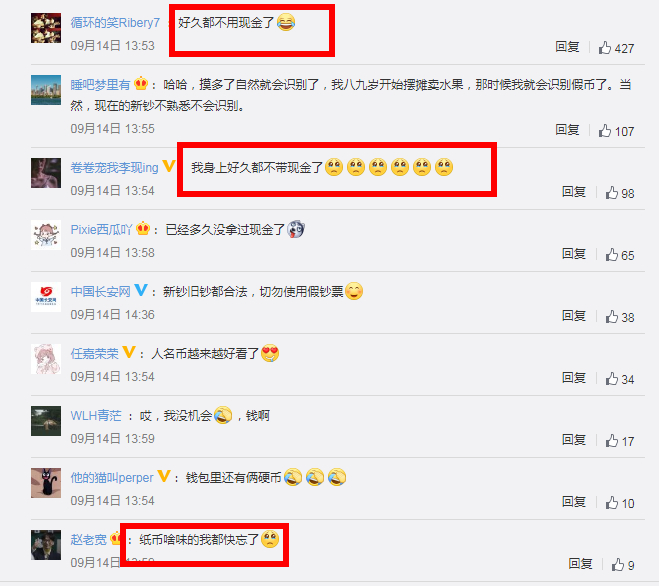Reply to 循环的笑Ribery7's comment
The height and width of the screenshot is (586, 659).
[567, 47]
